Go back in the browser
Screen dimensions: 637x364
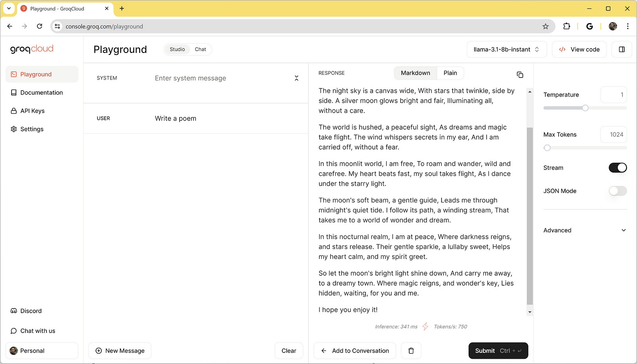[10, 26]
